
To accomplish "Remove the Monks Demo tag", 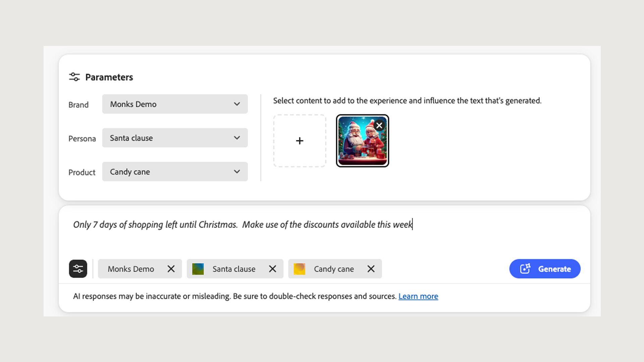I will 171,269.
